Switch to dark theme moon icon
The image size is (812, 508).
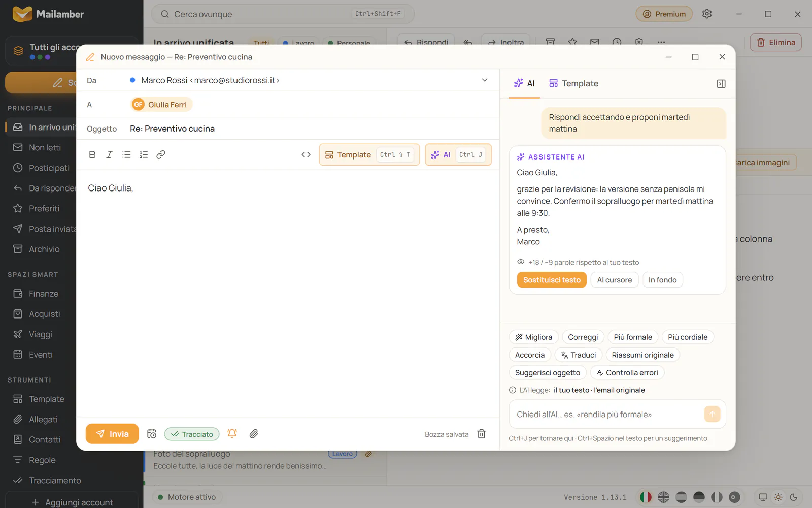tap(794, 497)
